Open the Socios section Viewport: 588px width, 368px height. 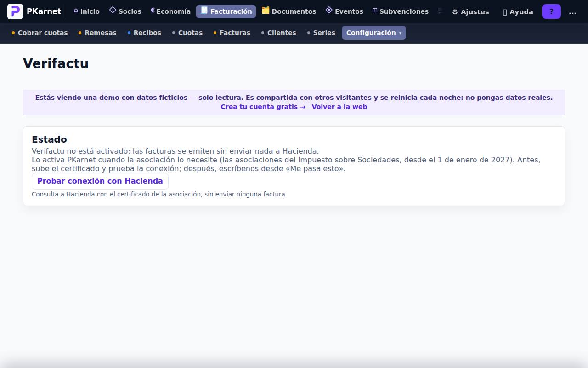(x=125, y=11)
